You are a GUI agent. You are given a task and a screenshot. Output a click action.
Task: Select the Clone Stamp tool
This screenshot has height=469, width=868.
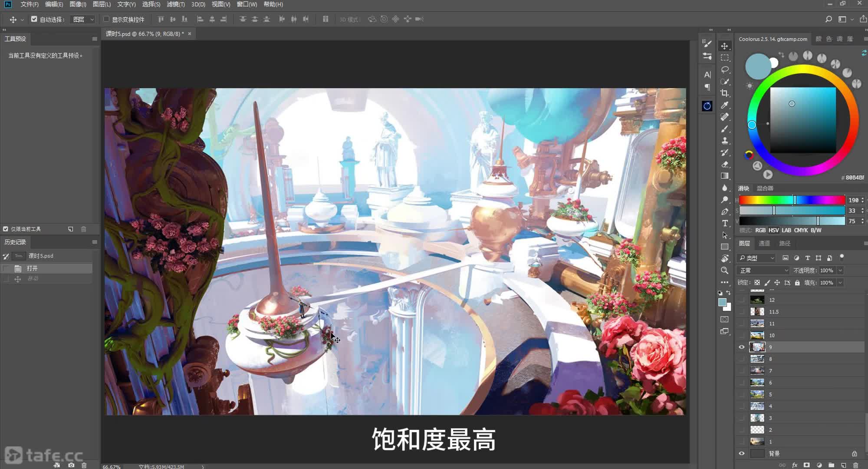click(724, 141)
